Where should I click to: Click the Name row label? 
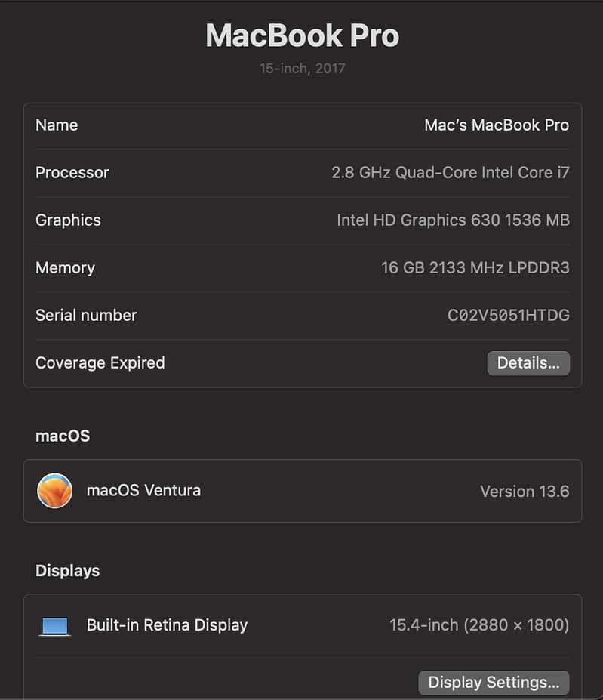click(57, 125)
